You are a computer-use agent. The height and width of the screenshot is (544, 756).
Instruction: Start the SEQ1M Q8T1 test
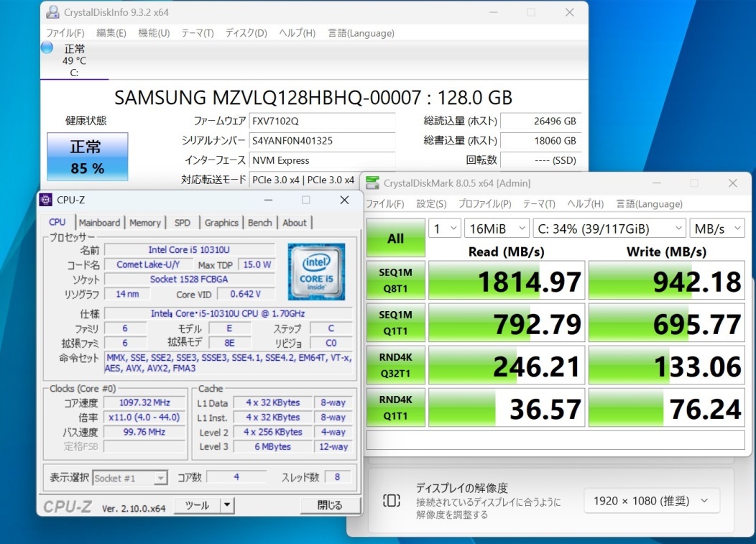(396, 280)
